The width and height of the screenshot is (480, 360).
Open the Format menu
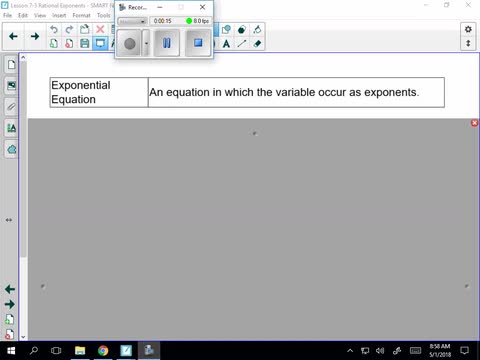click(x=81, y=15)
